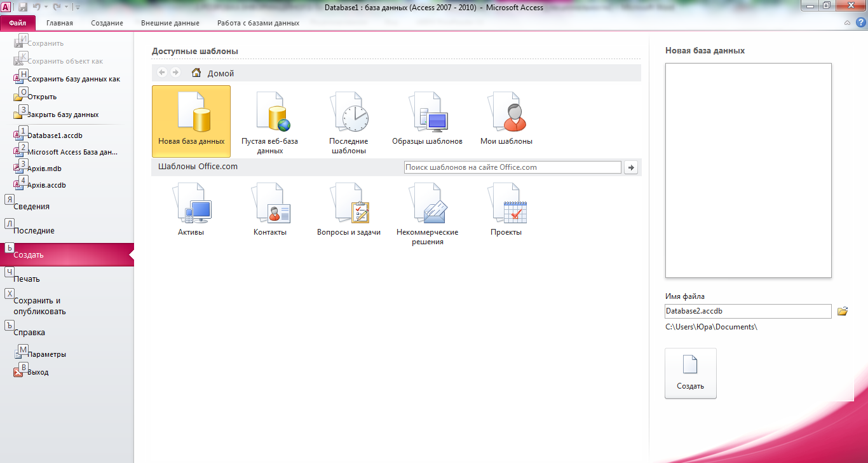Go to the Последние section
Screen dimensions: 868x463
tap(67, 231)
